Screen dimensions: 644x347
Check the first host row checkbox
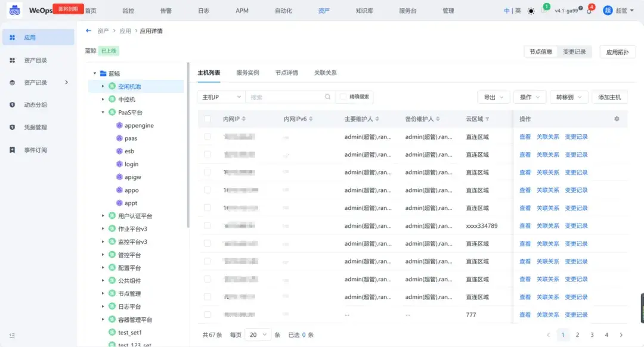tap(207, 137)
